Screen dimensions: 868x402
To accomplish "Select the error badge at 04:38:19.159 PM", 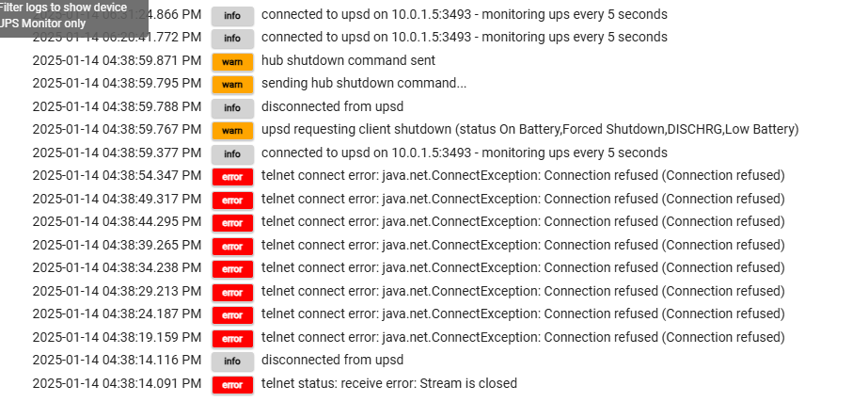I will (x=232, y=338).
